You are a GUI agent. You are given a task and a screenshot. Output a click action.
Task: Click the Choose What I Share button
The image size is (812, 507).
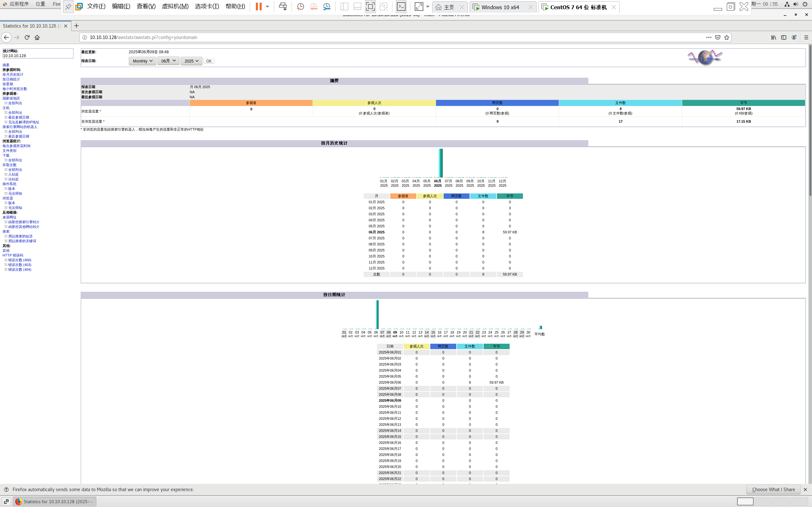click(773, 490)
